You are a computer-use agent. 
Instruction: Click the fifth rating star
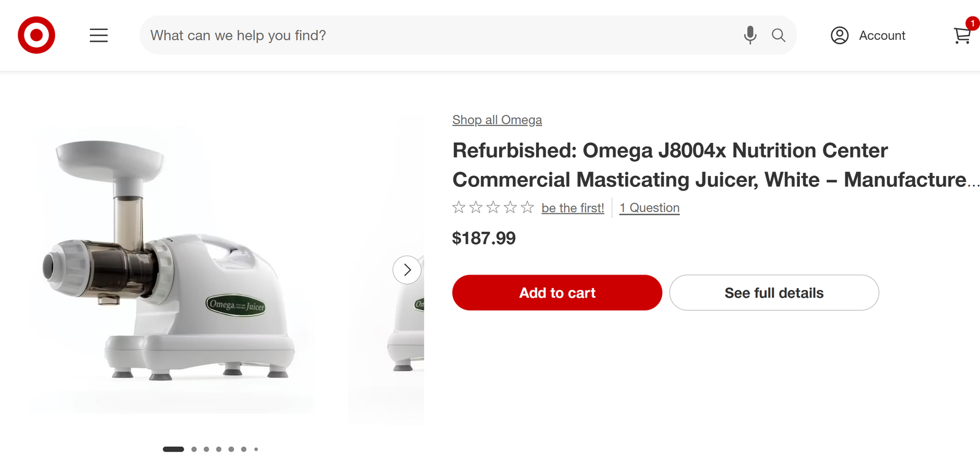(x=527, y=208)
